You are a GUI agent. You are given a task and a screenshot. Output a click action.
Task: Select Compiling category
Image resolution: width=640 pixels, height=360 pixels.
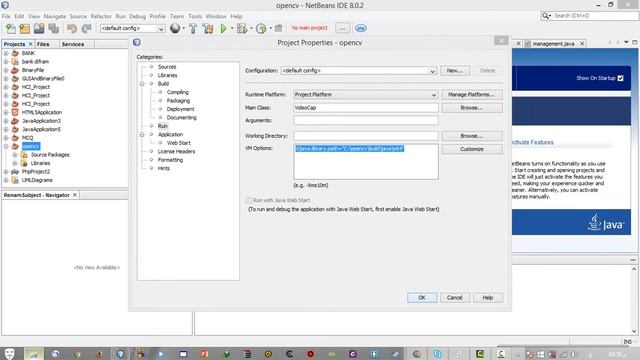pyautogui.click(x=178, y=92)
